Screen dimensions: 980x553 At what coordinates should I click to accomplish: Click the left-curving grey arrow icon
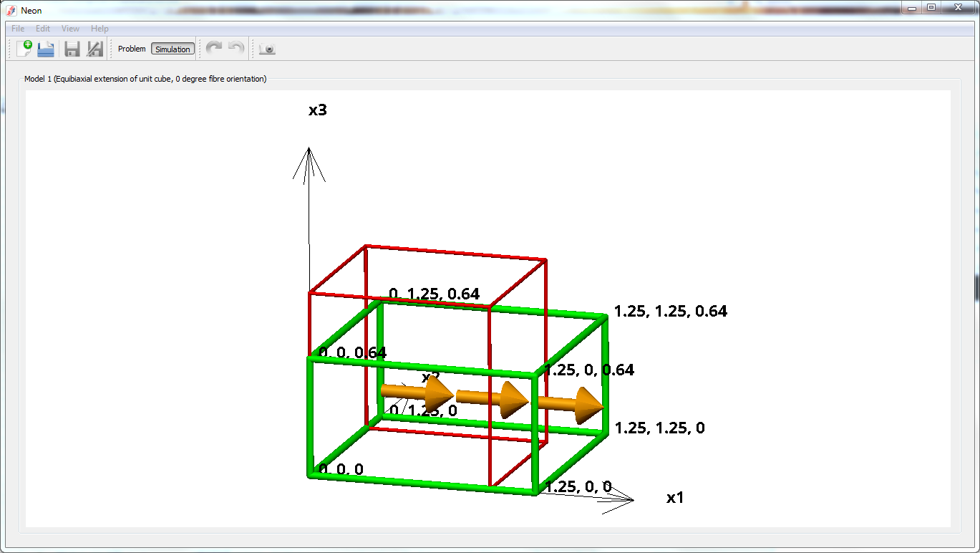point(236,48)
